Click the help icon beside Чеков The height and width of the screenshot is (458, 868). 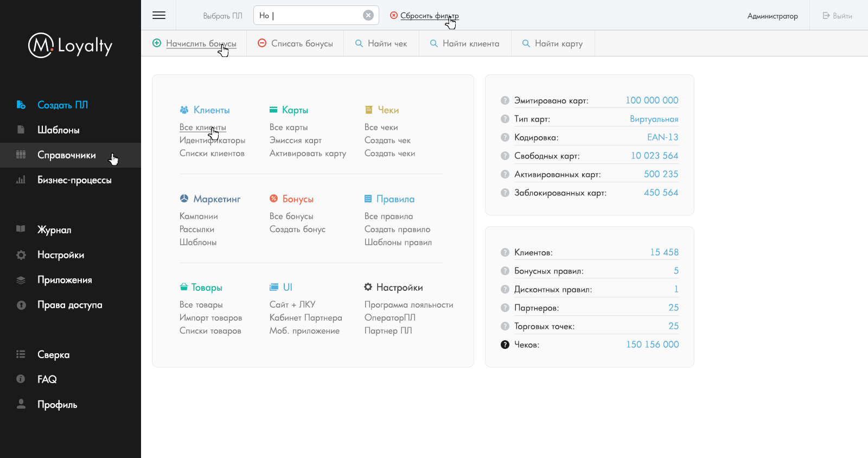pyautogui.click(x=505, y=345)
